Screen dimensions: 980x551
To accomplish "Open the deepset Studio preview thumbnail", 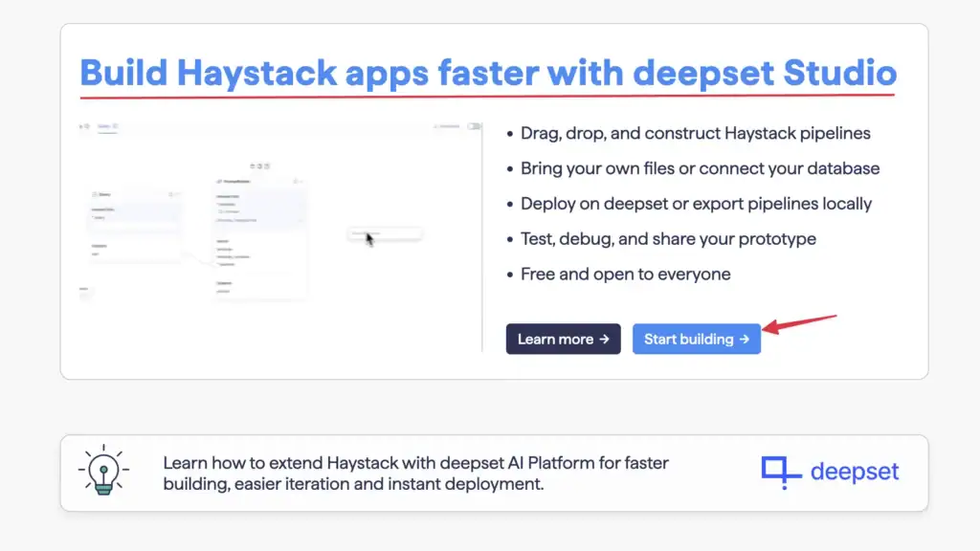I will coord(280,236).
